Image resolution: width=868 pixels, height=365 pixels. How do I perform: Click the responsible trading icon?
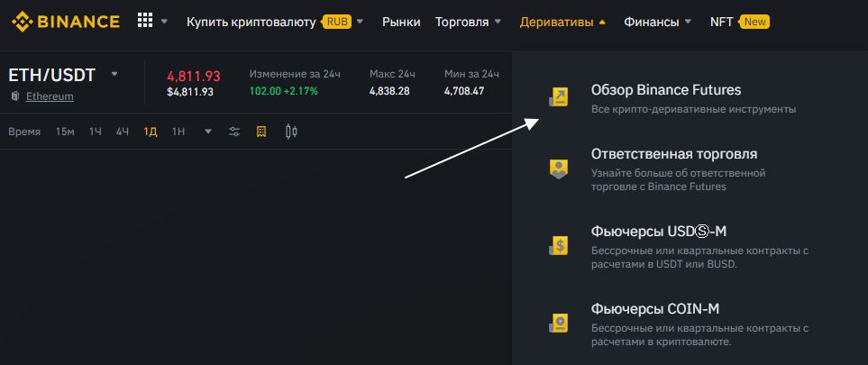point(559,169)
